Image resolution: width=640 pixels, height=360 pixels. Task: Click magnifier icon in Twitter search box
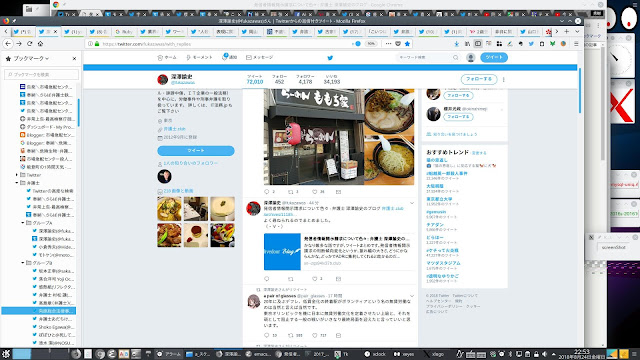tap(456, 58)
